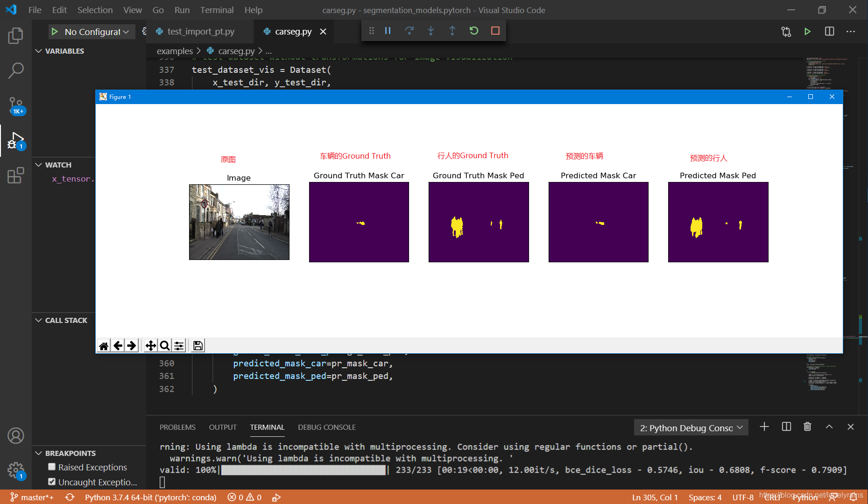Image resolution: width=868 pixels, height=504 pixels.
Task: Select Python 3.7.4 interpreter in status bar
Action: 151,497
